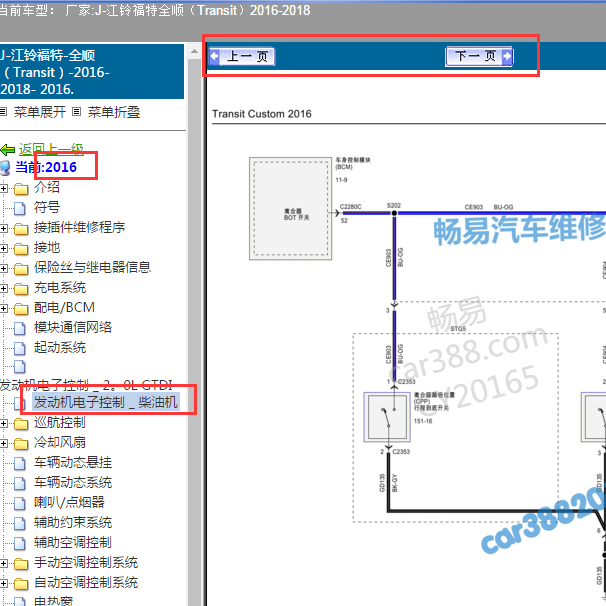Expand the 配电/BCM folder node

(x=3, y=308)
